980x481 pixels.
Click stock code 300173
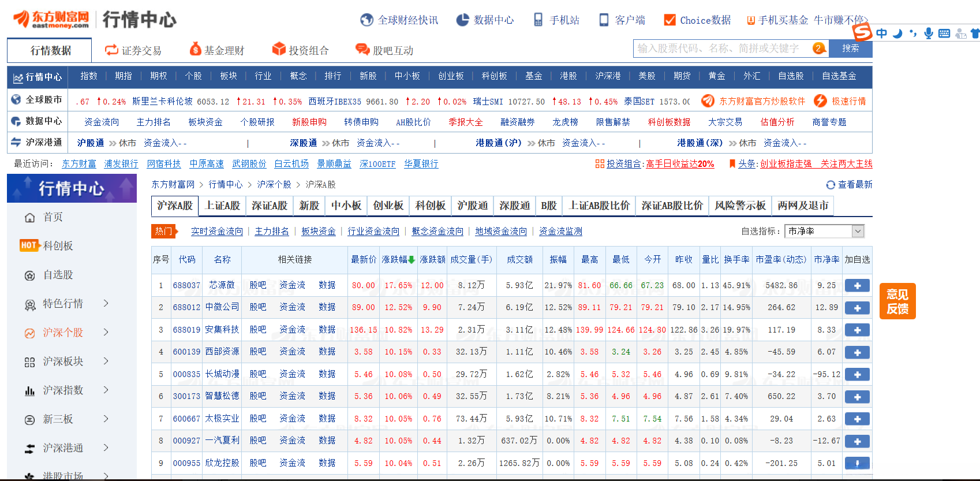coord(186,396)
